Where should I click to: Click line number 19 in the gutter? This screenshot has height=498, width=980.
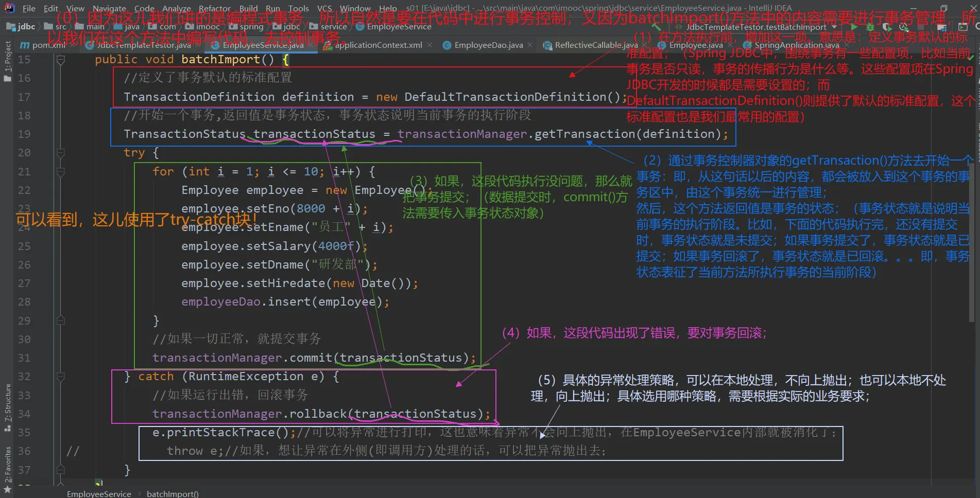point(24,134)
